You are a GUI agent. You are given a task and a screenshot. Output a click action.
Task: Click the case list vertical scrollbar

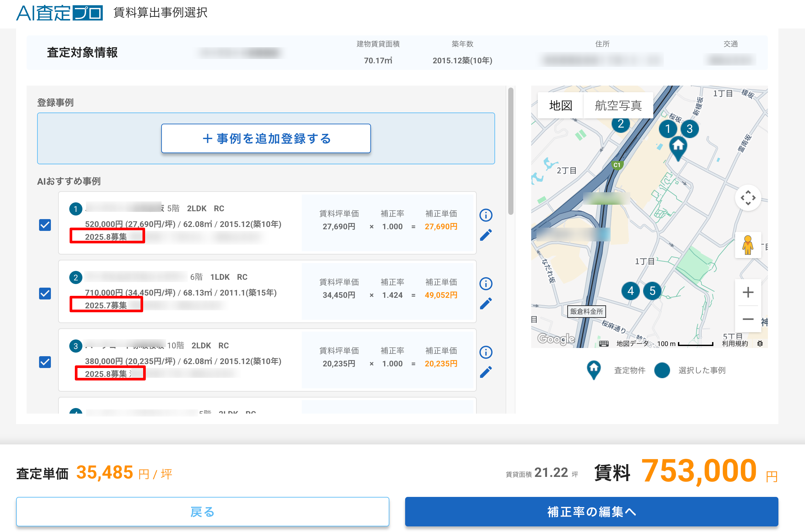pyautogui.click(x=510, y=151)
